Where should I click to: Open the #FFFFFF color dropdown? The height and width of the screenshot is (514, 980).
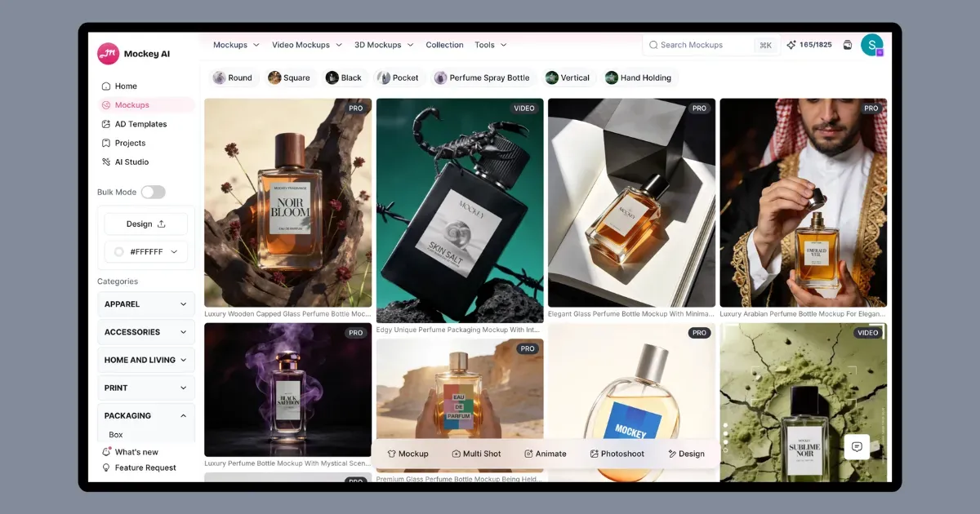pyautogui.click(x=146, y=252)
